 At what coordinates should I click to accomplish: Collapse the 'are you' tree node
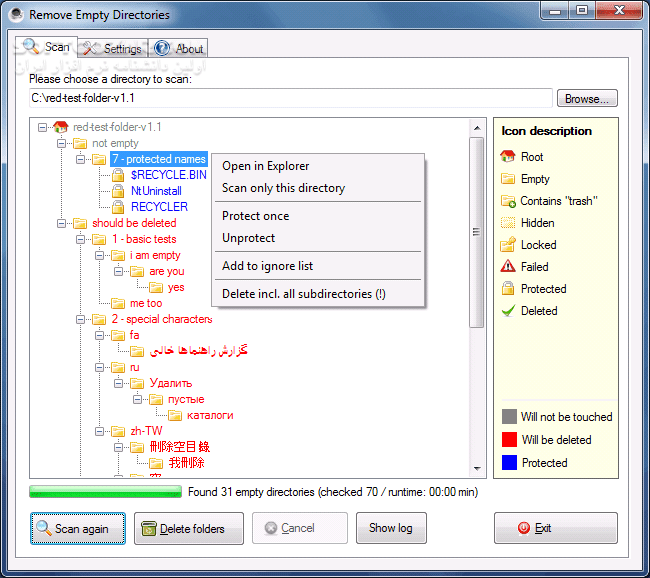point(119,272)
